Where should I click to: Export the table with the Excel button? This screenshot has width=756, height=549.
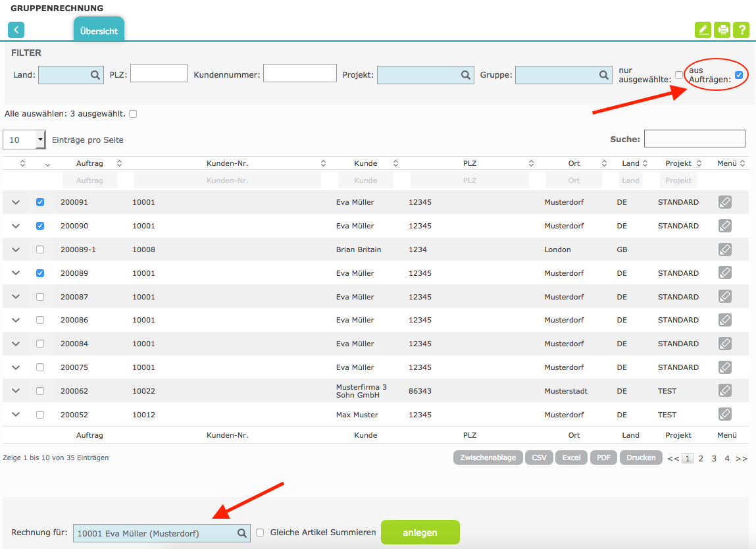click(571, 457)
